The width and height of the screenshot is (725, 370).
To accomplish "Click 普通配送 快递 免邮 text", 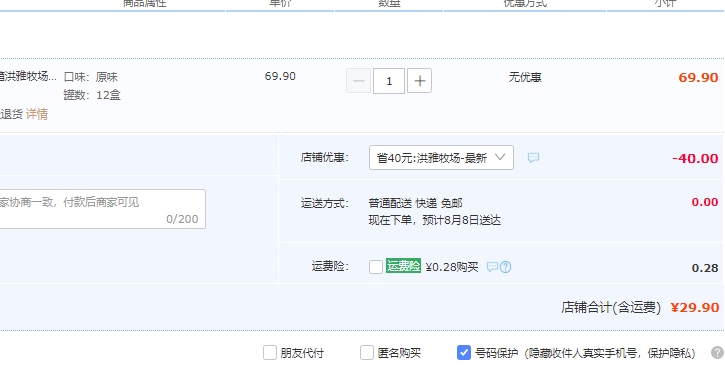I will coord(415,204).
